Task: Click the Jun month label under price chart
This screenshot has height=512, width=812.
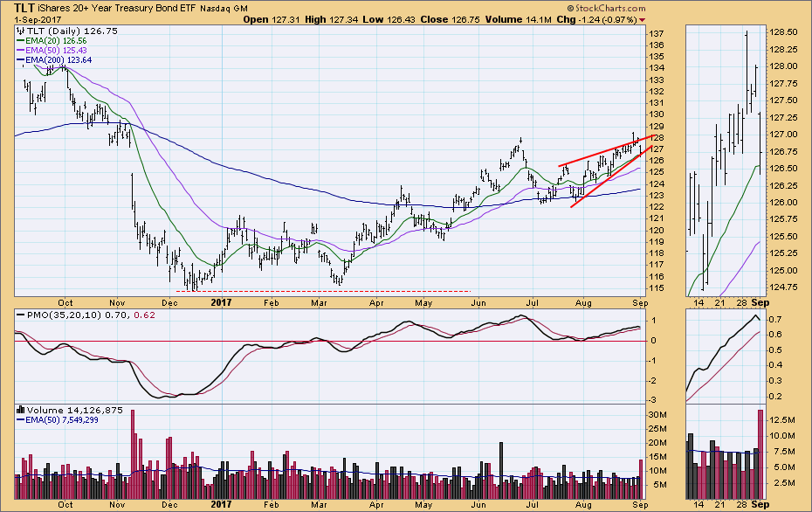Action: coord(477,301)
